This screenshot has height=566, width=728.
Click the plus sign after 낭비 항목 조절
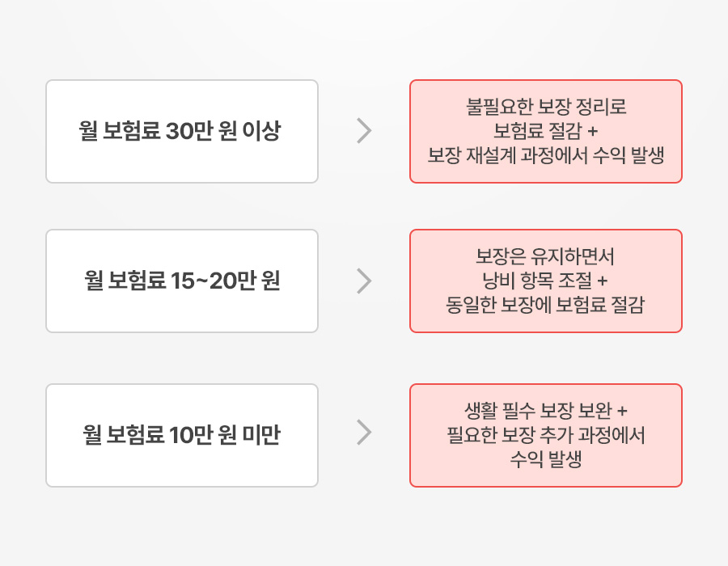tap(600, 281)
